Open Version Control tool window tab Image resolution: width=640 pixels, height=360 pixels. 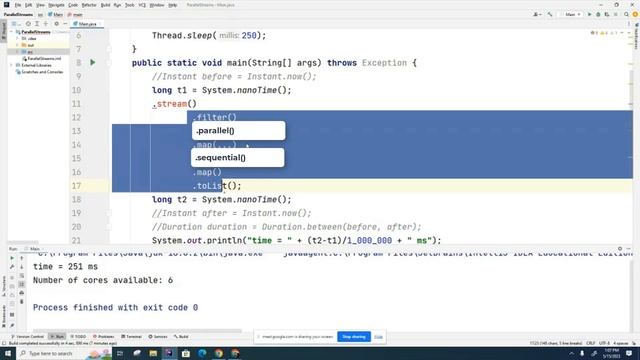click(27, 336)
